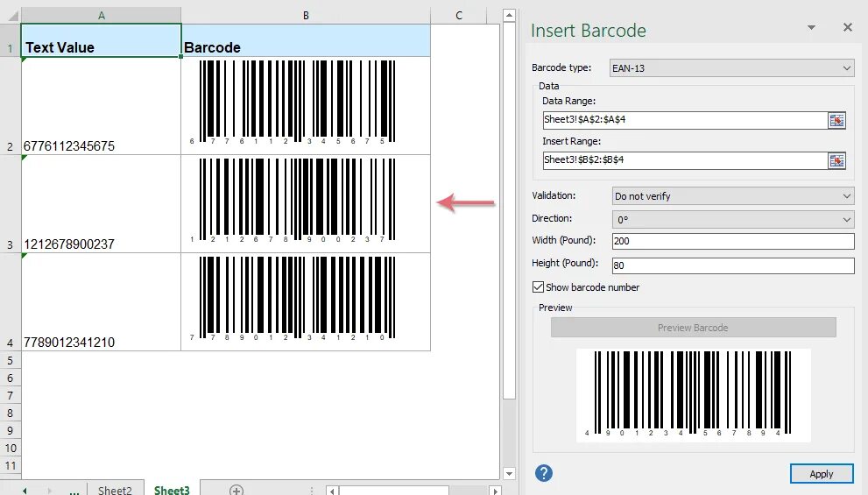Select the Text Value header cell
Viewport: 868px width, 495px height.
point(102,40)
